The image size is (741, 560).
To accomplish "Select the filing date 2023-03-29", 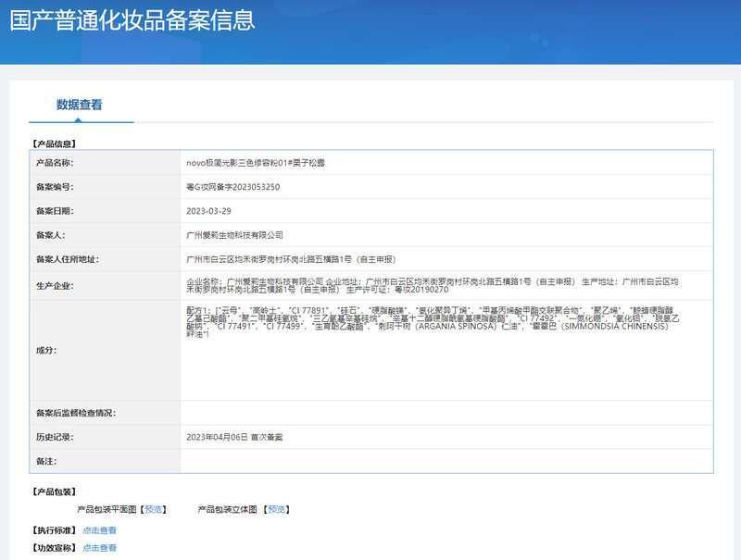I will tap(208, 211).
